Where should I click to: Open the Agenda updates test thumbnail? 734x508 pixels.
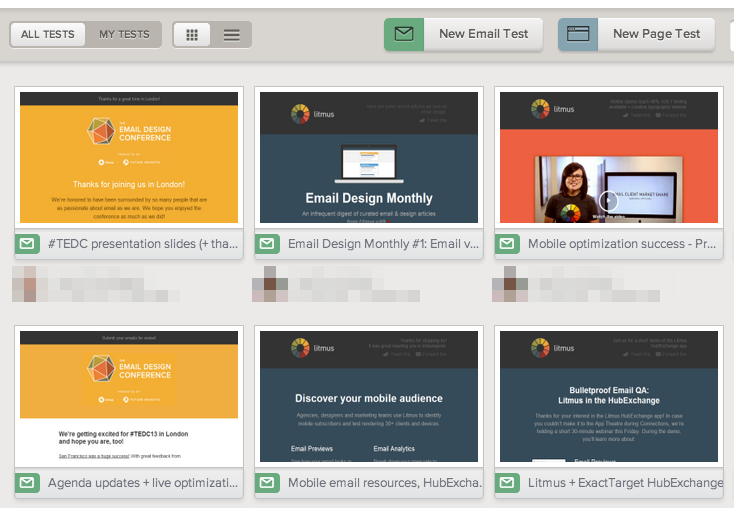pos(129,397)
